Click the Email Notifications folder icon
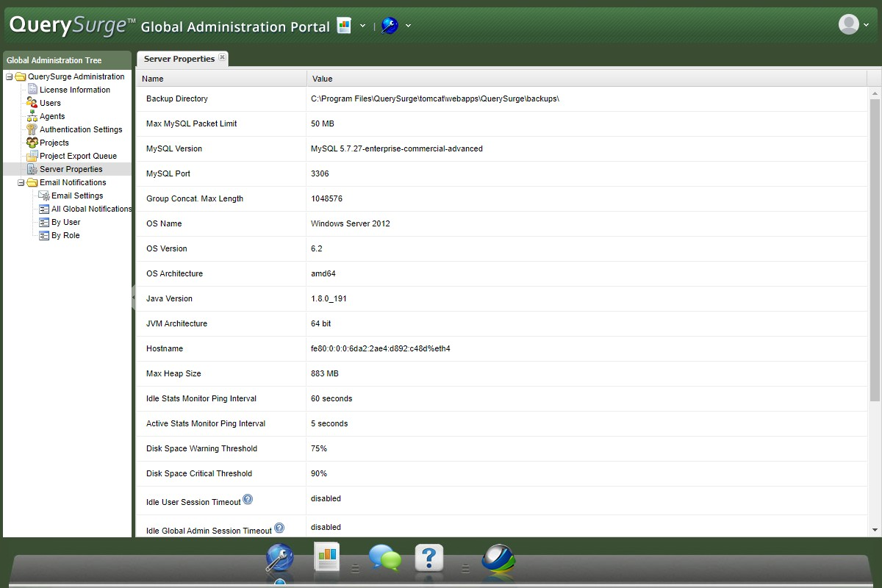This screenshot has width=882, height=588. 32,182
